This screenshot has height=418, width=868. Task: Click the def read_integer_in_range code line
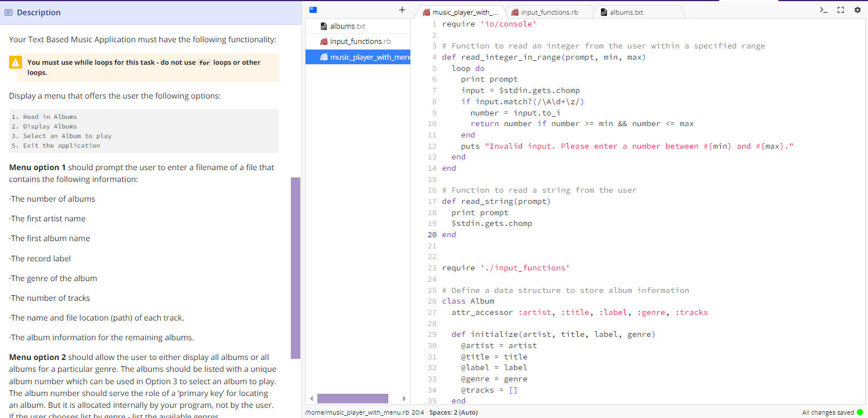(543, 57)
